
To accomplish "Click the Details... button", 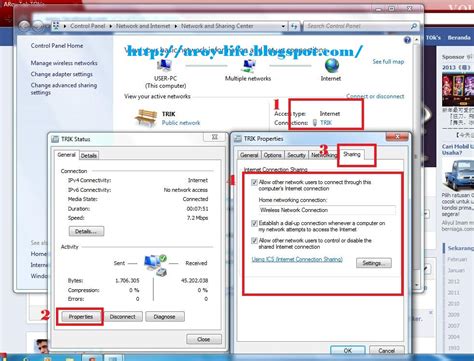I will pos(86,231).
